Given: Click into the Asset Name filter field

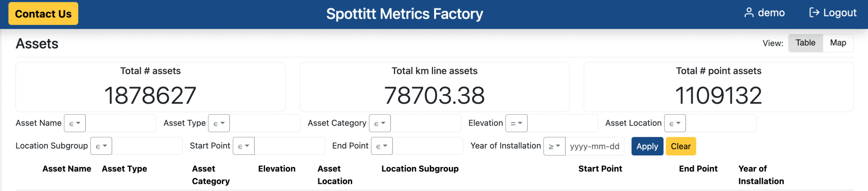Looking at the screenshot, I should [x=121, y=123].
